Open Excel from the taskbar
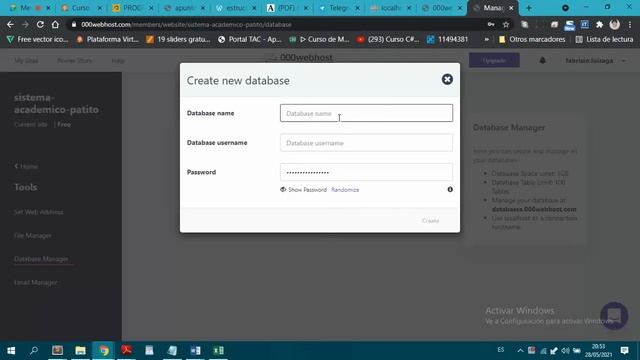Viewport: 640px width, 360px height. 218,351
